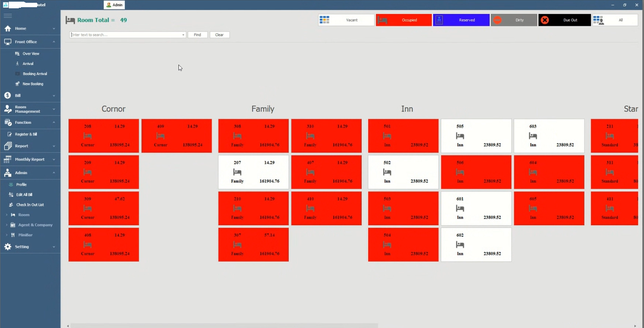Expand the Agent & Company tree arrow
Screen dimensions: 644x328
[7, 225]
